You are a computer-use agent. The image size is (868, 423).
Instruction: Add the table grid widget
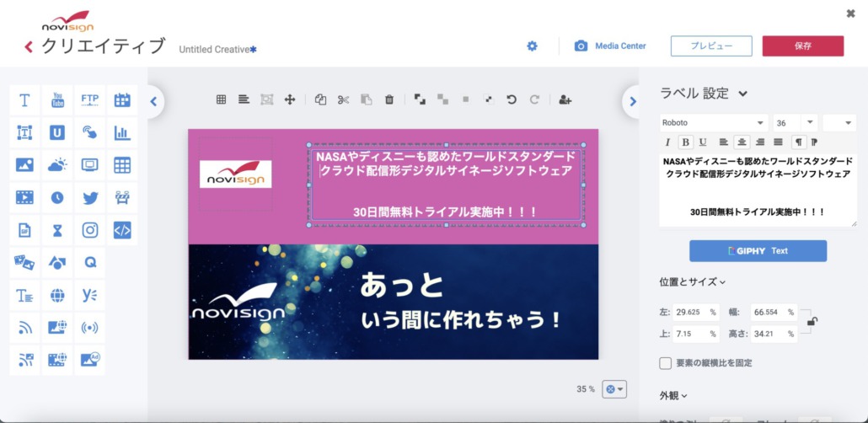pos(122,165)
